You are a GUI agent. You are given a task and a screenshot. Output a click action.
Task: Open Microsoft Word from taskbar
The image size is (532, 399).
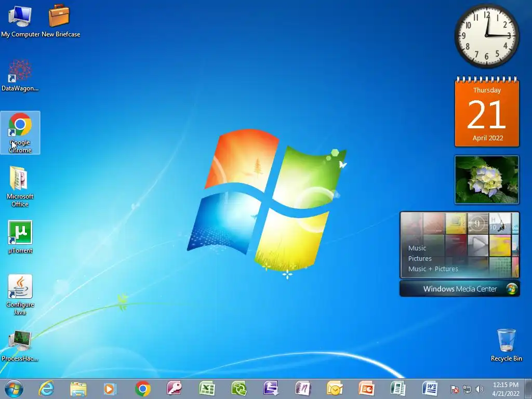[430, 389]
